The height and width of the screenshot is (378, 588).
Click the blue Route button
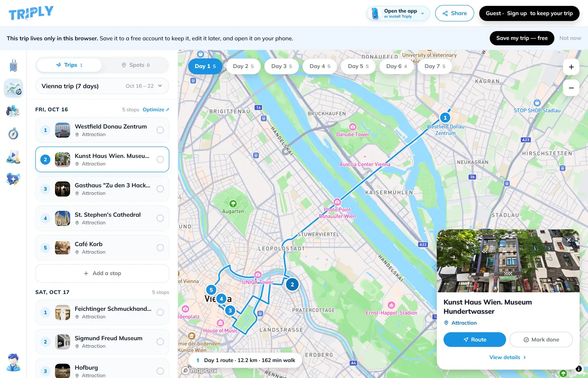[475, 340]
